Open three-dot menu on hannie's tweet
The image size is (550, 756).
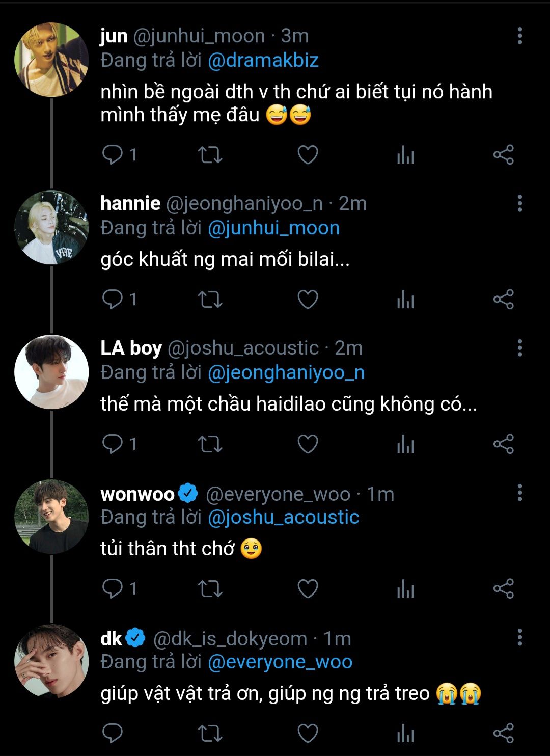(x=519, y=203)
